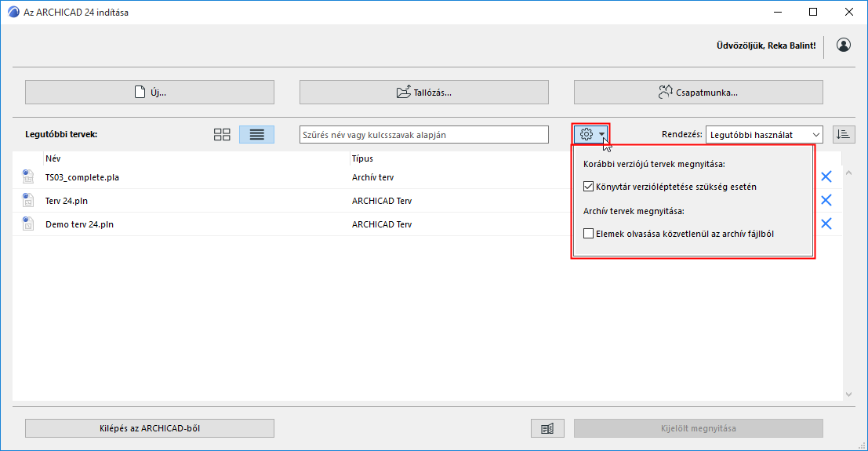The width and height of the screenshot is (868, 451).
Task: Remove TS03_complete.pla from recent list
Action: click(x=826, y=176)
